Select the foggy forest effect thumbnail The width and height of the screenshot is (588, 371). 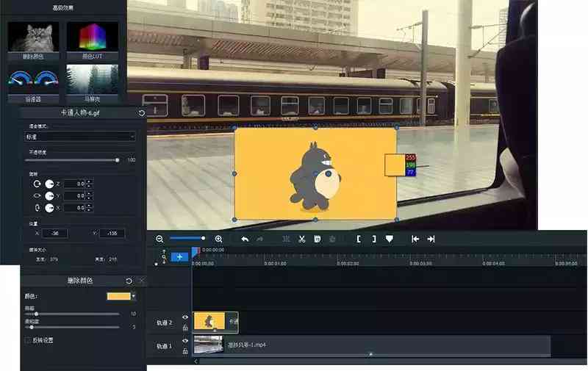(x=93, y=79)
